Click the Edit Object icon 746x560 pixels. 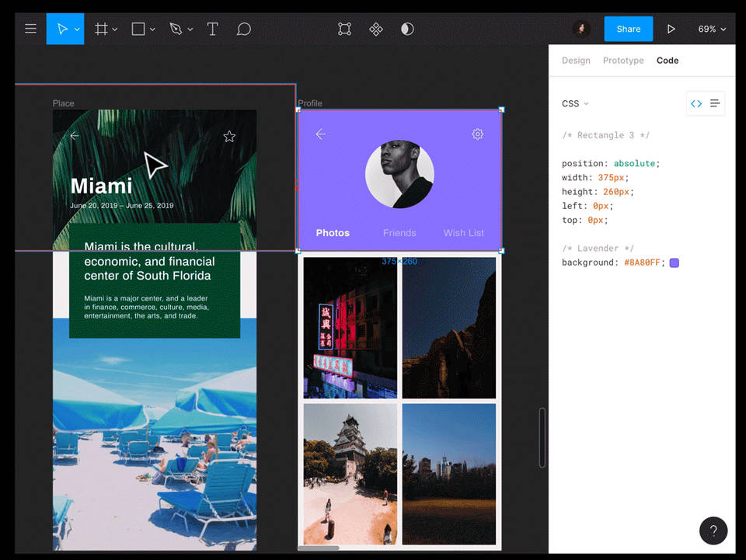point(344,29)
